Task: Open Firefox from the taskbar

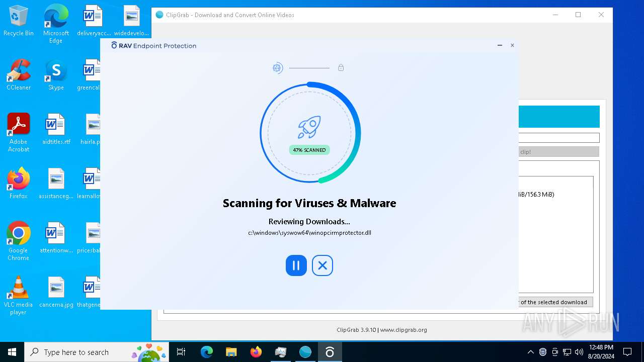Action: coord(256,352)
